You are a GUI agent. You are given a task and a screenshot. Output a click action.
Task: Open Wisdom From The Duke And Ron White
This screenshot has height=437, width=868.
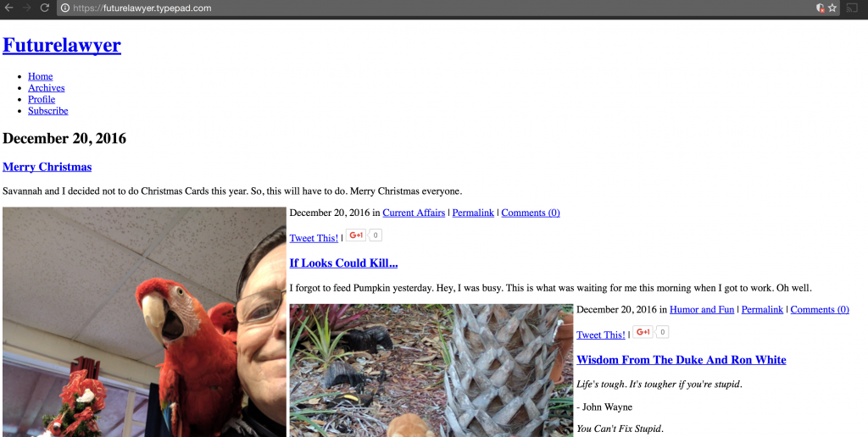(x=681, y=360)
